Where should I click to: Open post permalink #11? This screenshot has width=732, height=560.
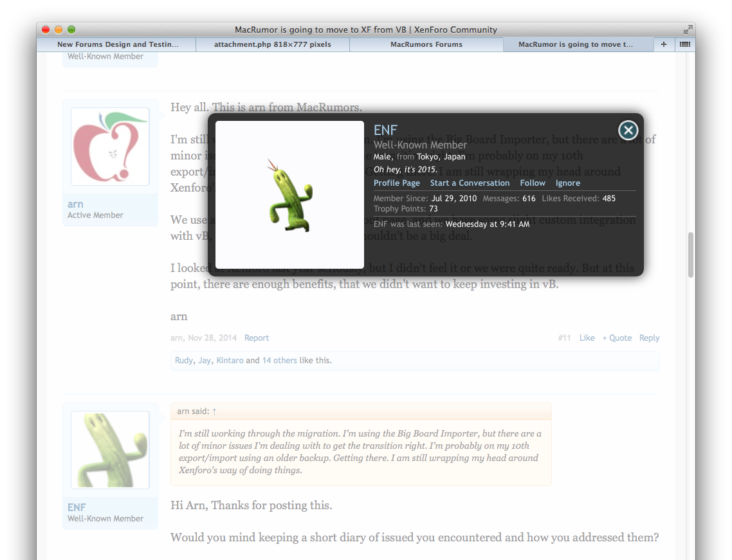(x=564, y=338)
